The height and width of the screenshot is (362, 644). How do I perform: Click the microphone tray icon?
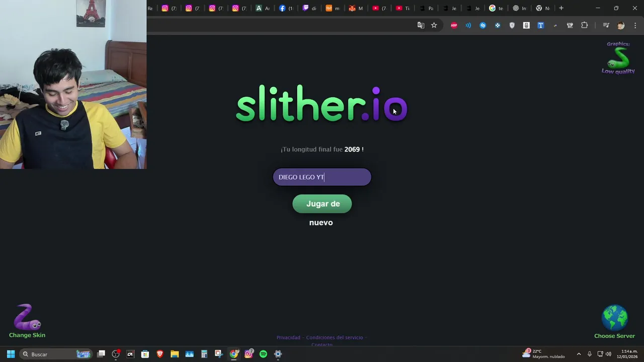[589, 354]
